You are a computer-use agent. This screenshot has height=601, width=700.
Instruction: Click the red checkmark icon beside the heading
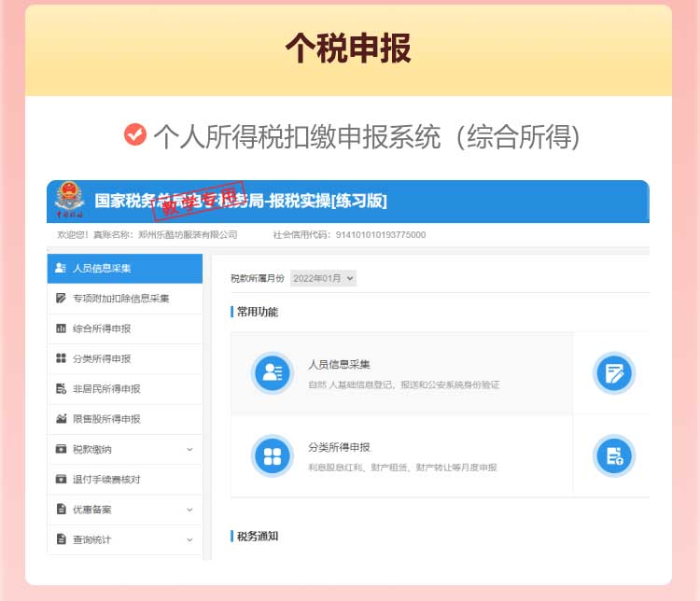pos(135,134)
